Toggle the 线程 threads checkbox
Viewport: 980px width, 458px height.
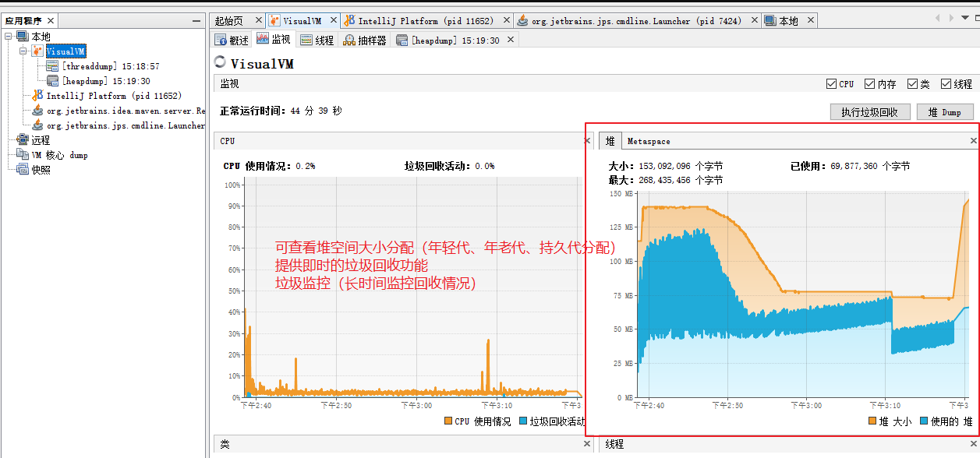click(946, 84)
